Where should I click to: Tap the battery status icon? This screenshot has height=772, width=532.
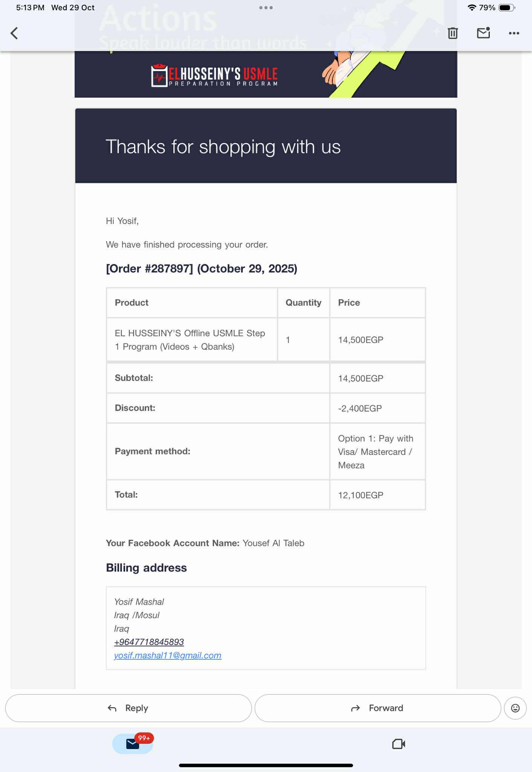506,8
